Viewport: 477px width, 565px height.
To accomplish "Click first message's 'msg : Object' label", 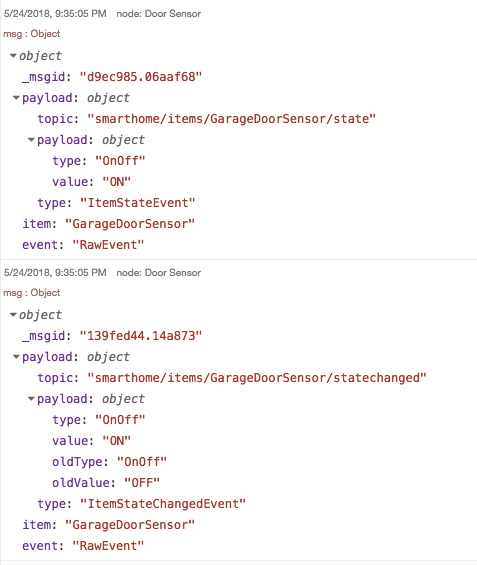I will point(32,34).
